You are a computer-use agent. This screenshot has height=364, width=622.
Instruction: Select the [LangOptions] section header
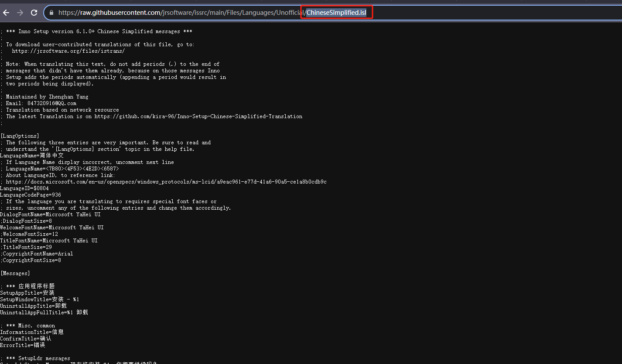pyautogui.click(x=20, y=136)
